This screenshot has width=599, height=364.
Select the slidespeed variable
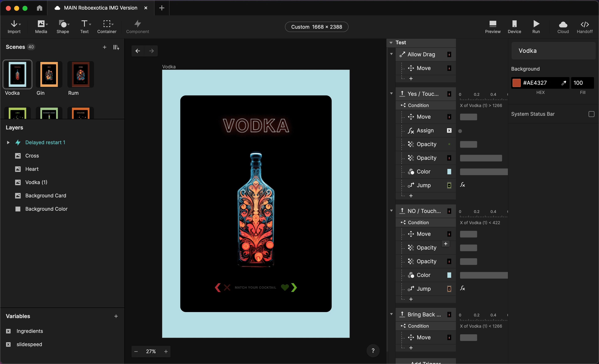click(29, 344)
